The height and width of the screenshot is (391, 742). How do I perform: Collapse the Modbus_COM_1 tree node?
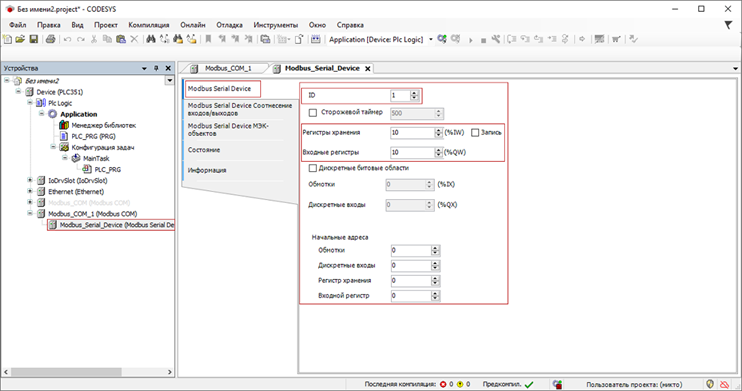click(x=30, y=213)
